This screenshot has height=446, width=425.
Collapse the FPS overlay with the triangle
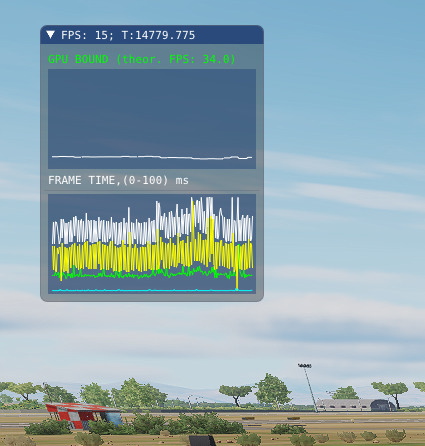[51, 34]
